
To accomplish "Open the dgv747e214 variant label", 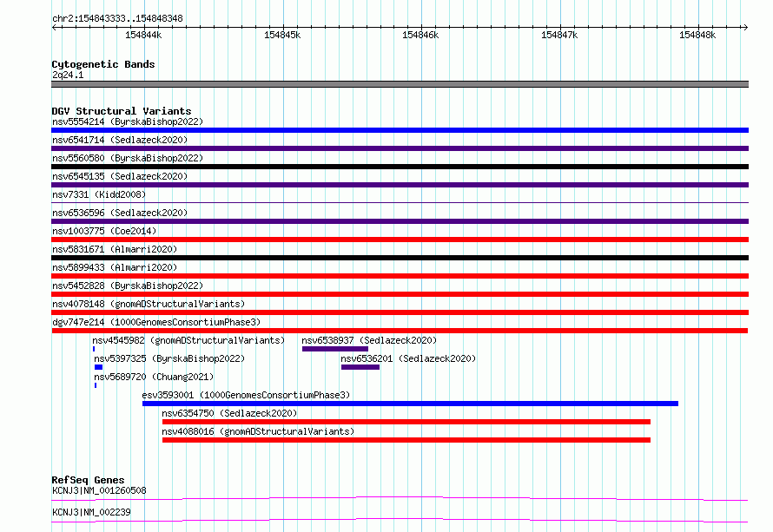I will coord(155,322).
